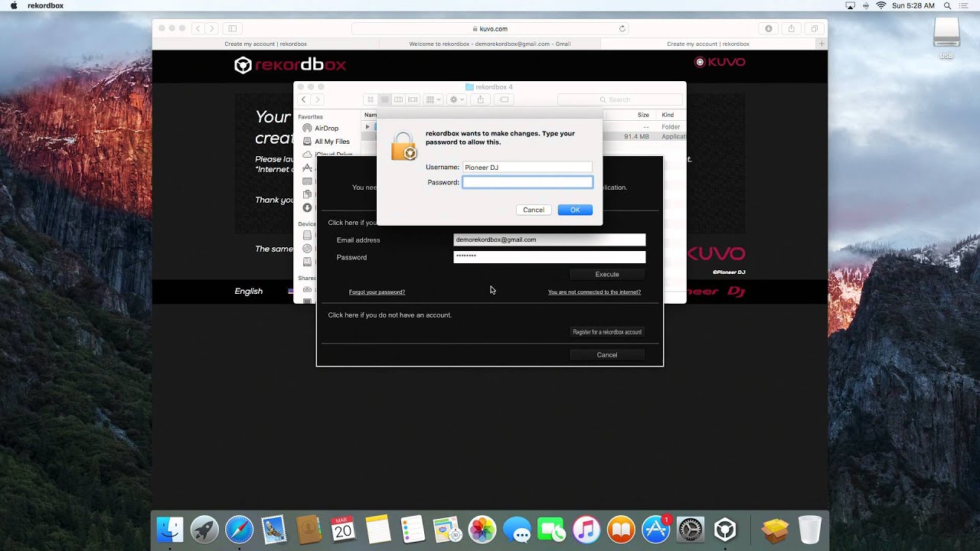Open Spotlight search in menu bar

pos(947,5)
